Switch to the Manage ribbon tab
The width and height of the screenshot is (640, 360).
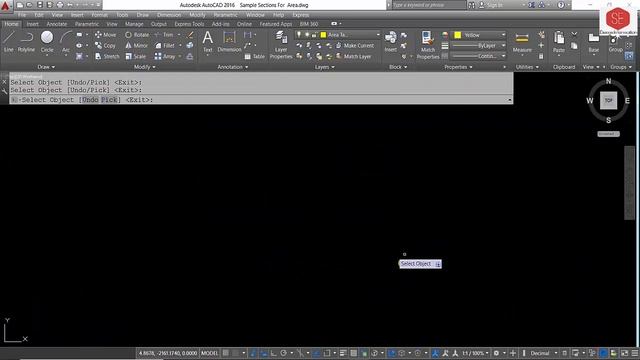[x=134, y=24]
